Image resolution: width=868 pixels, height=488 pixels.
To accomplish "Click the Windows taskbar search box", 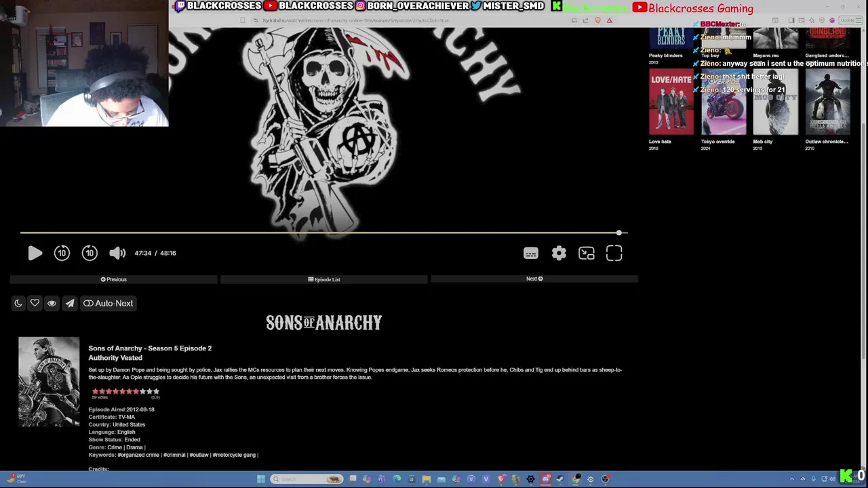I will click(x=307, y=479).
